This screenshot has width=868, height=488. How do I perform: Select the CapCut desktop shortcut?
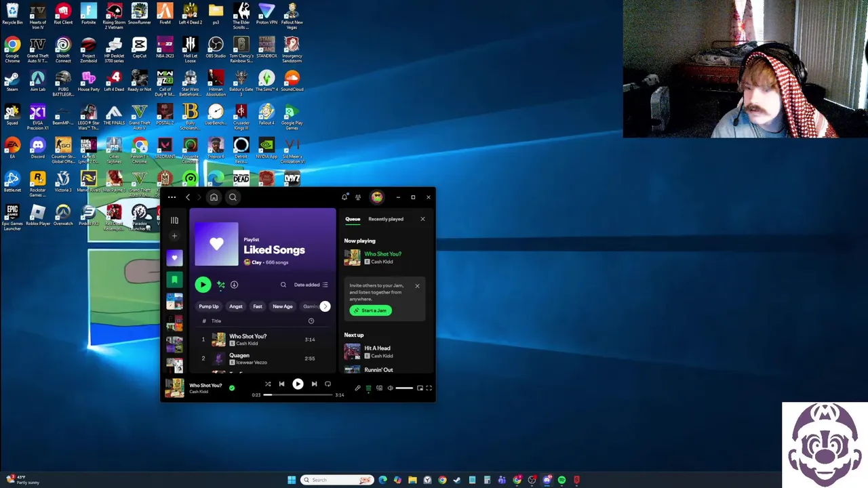pyautogui.click(x=140, y=47)
